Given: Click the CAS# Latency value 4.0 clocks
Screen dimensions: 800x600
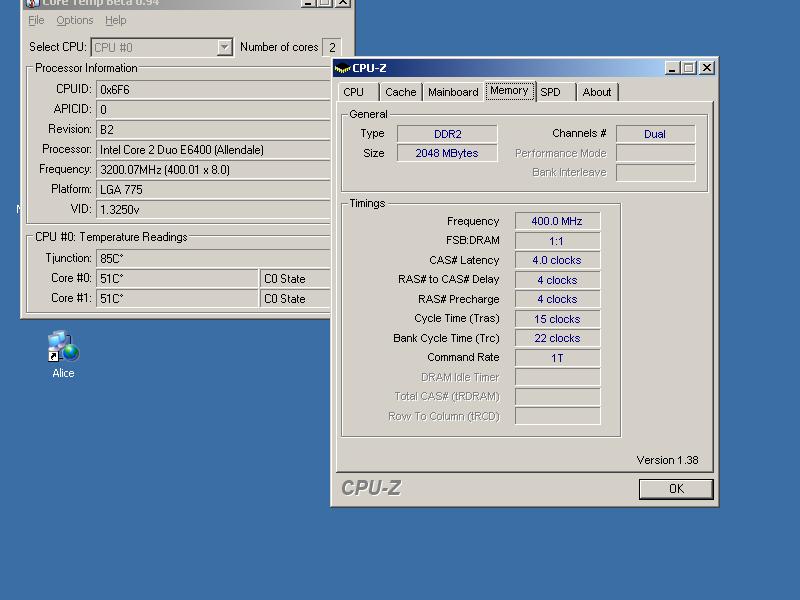Looking at the screenshot, I should 557,260.
